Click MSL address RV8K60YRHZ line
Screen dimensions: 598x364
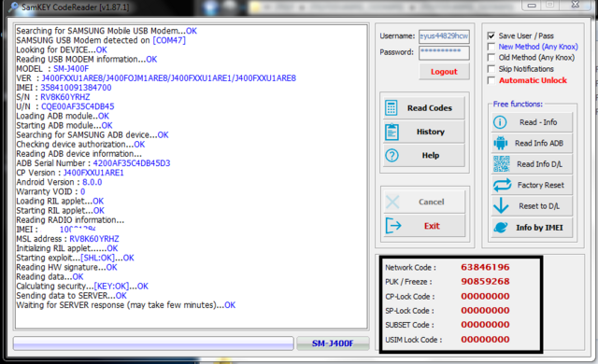[67, 239]
